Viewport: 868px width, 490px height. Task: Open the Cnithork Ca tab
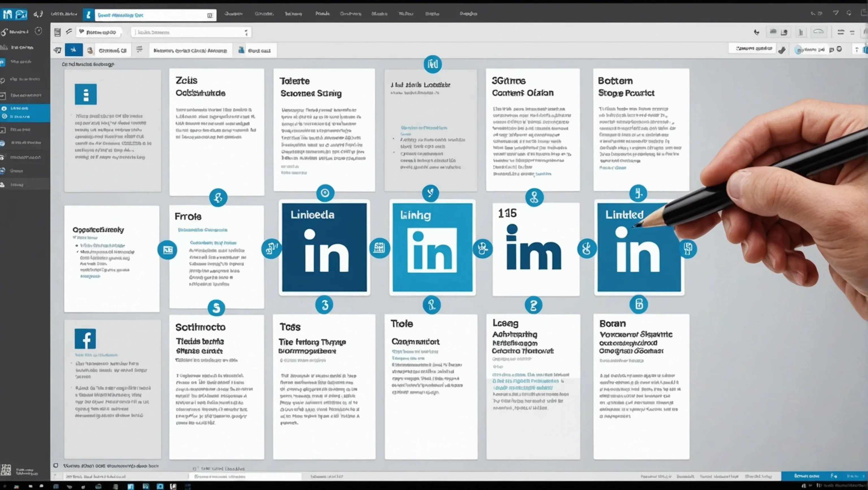coord(112,51)
